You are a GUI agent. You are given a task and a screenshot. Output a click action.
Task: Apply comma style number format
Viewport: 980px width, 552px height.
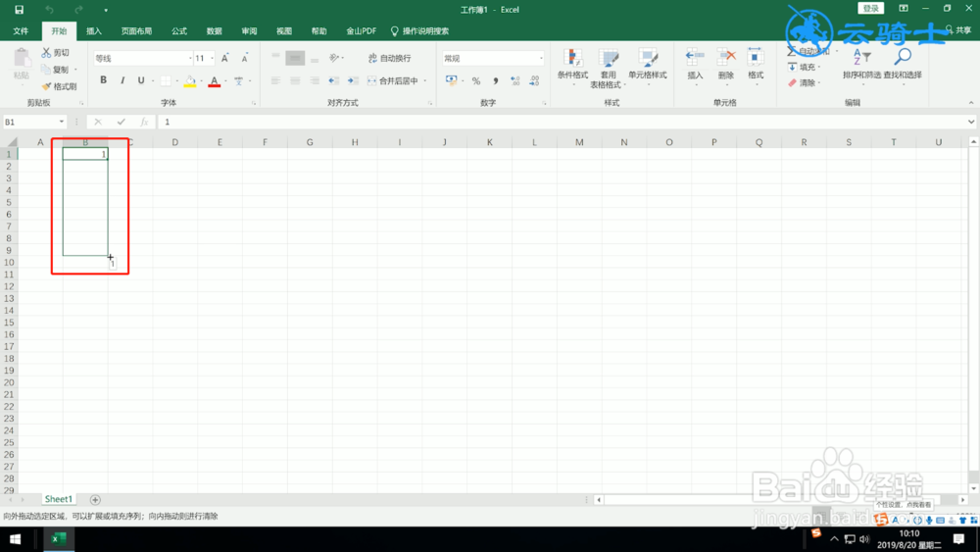point(496,80)
